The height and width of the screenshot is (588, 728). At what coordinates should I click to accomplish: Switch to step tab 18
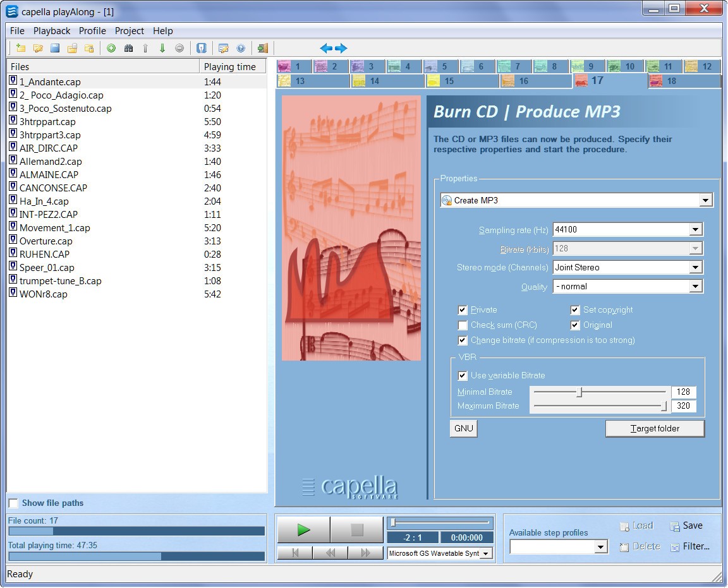click(684, 81)
